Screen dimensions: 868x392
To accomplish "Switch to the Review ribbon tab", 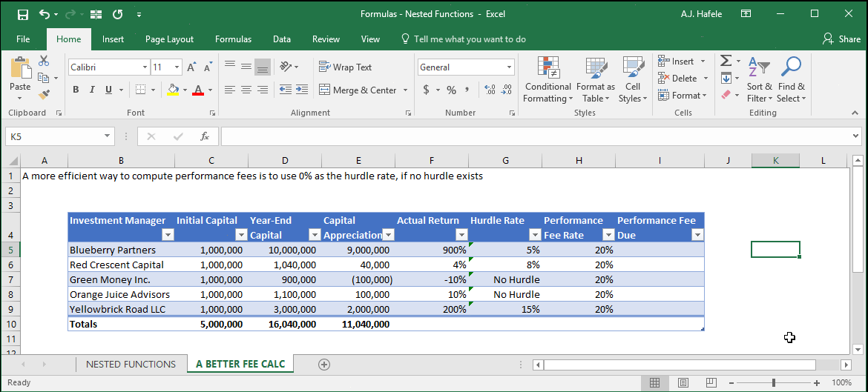I will coord(326,39).
